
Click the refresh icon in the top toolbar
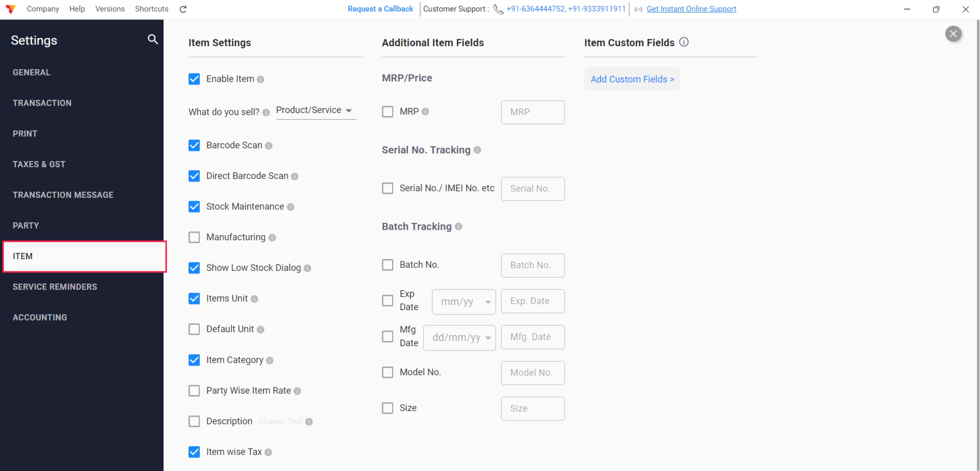click(x=183, y=9)
